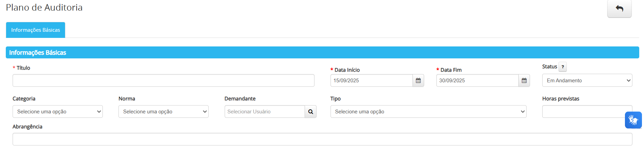Click the Status help question mark
Screen dimensions: 644x154
563,67
